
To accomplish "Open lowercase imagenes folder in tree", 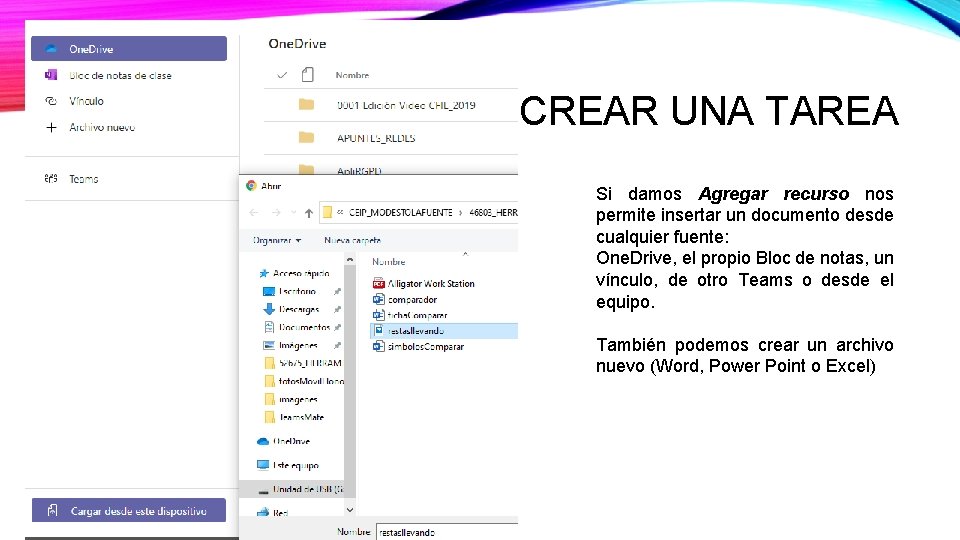I will point(298,399).
